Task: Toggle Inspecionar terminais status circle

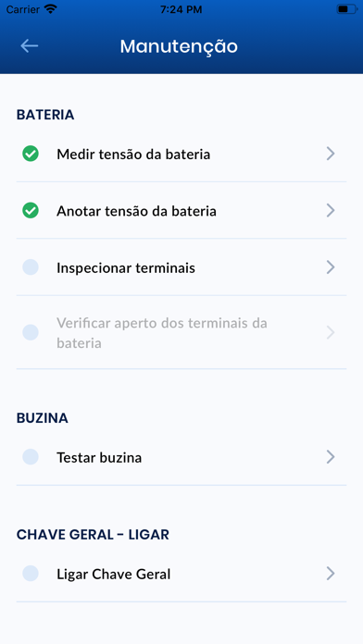Action: coord(31,267)
